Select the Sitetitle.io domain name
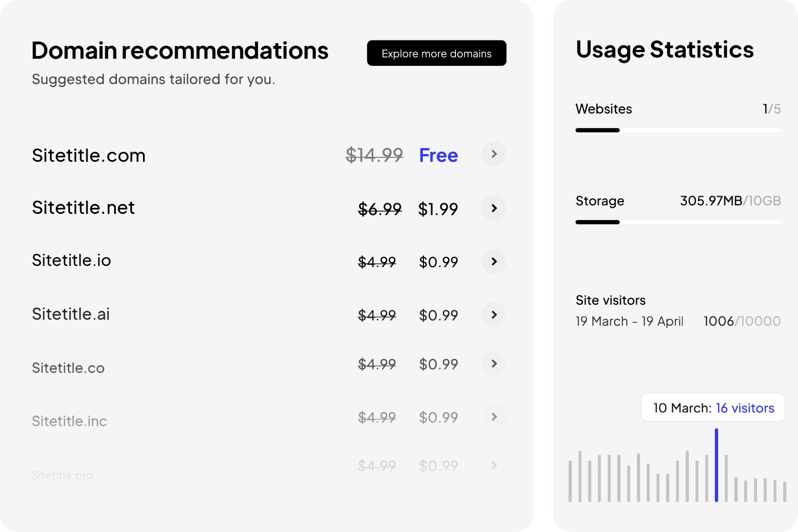 point(71,260)
